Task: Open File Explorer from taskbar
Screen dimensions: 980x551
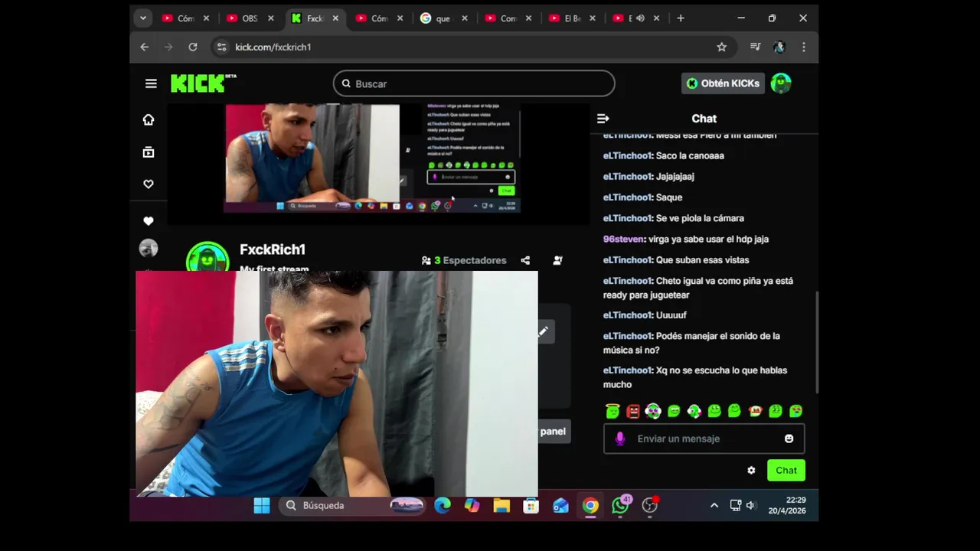Action: (501, 506)
